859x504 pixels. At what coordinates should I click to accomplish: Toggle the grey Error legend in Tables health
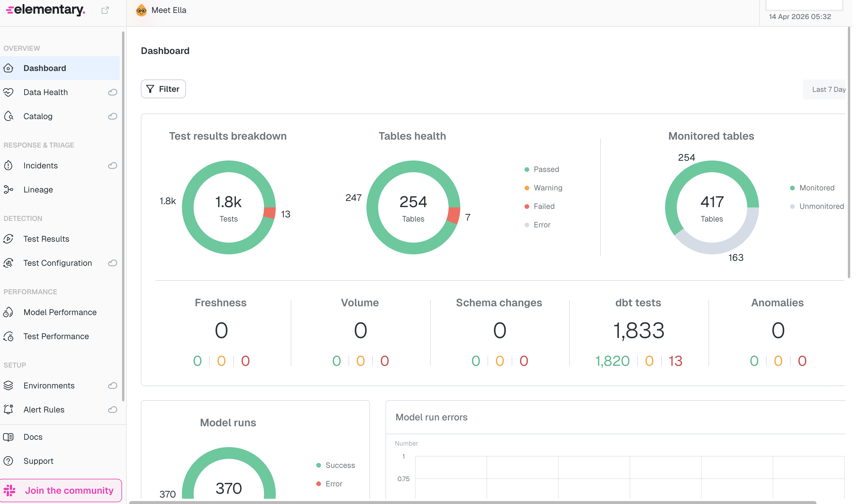pyautogui.click(x=537, y=225)
